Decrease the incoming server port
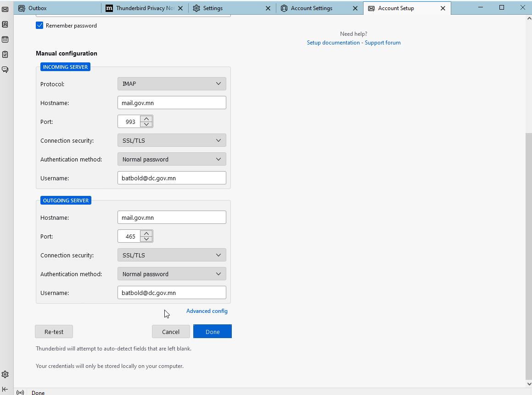532x395 pixels. tap(146, 124)
